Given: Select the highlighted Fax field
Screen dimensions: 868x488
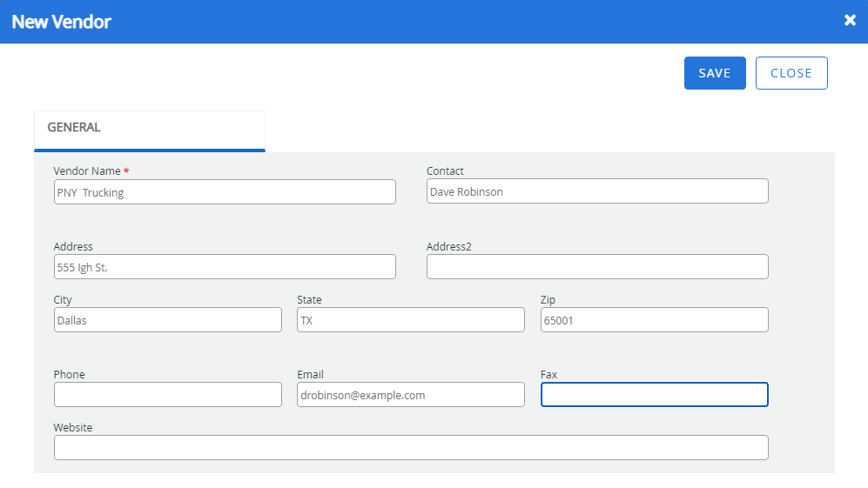Looking at the screenshot, I should (x=655, y=395).
